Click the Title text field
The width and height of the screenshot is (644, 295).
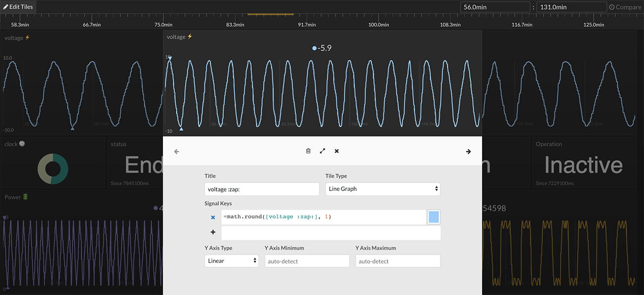262,189
